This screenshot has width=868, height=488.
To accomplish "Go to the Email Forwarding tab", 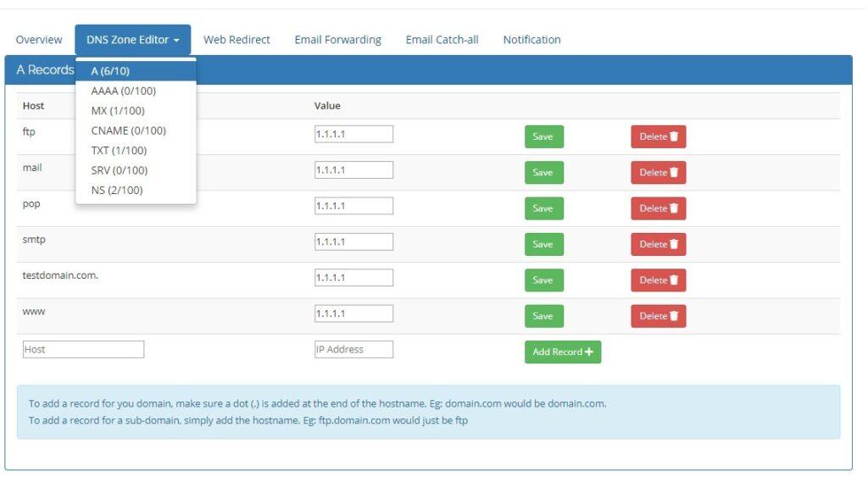I will coord(337,40).
